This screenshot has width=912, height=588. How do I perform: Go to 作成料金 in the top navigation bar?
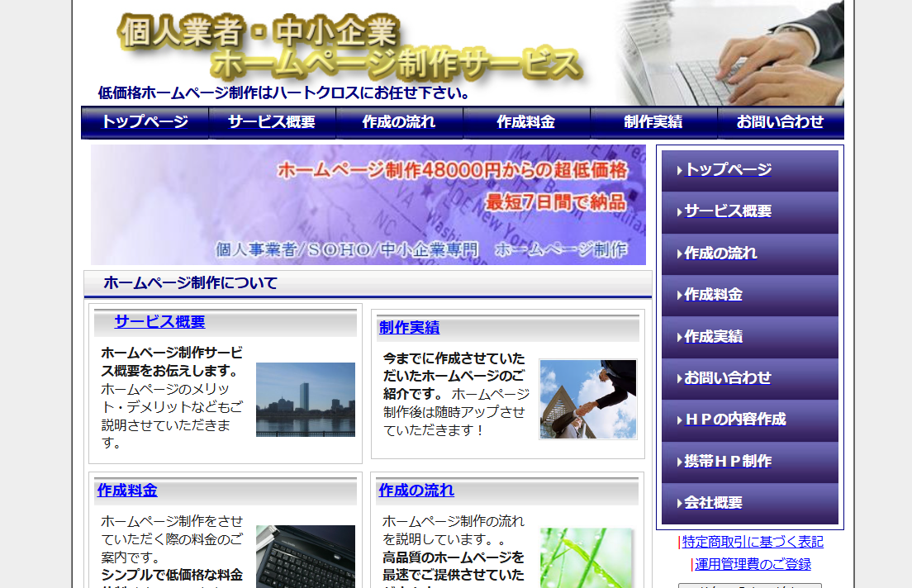tap(526, 122)
